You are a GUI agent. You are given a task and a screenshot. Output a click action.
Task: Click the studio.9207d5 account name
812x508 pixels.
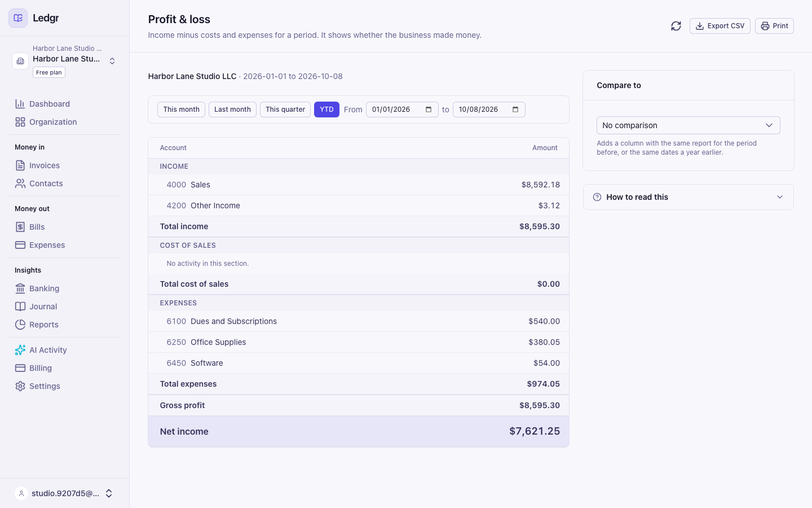pyautogui.click(x=65, y=493)
